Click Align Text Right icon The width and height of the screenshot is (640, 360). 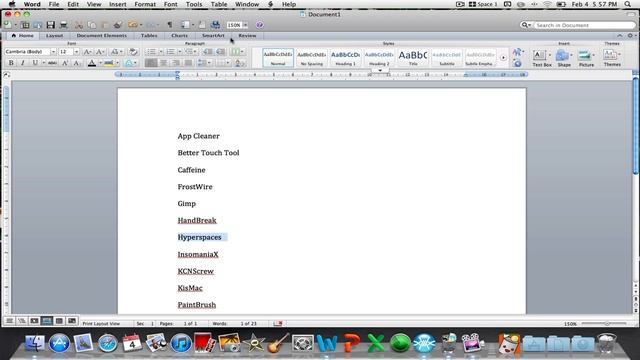tap(176, 63)
